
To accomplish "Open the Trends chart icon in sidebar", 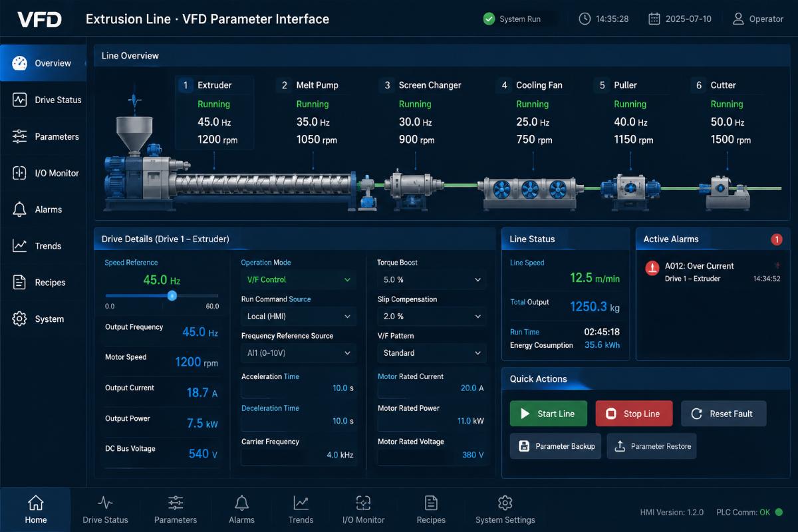I will (x=19, y=246).
